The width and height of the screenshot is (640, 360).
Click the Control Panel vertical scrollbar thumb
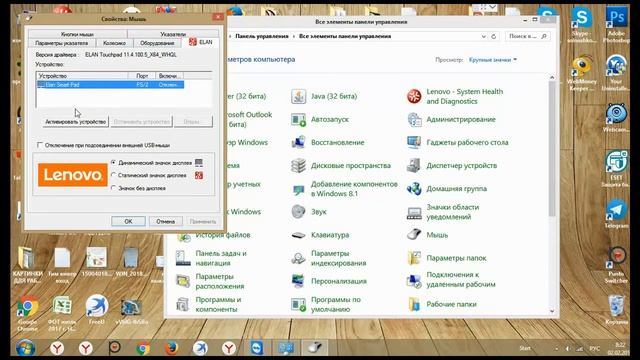click(552, 149)
